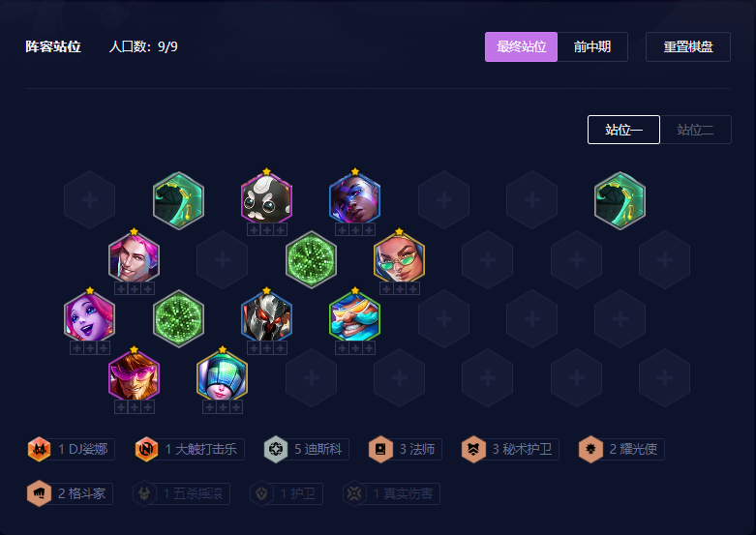The width and height of the screenshot is (756, 535).
Task: Switch to the 前中期 tab
Action: tap(592, 46)
